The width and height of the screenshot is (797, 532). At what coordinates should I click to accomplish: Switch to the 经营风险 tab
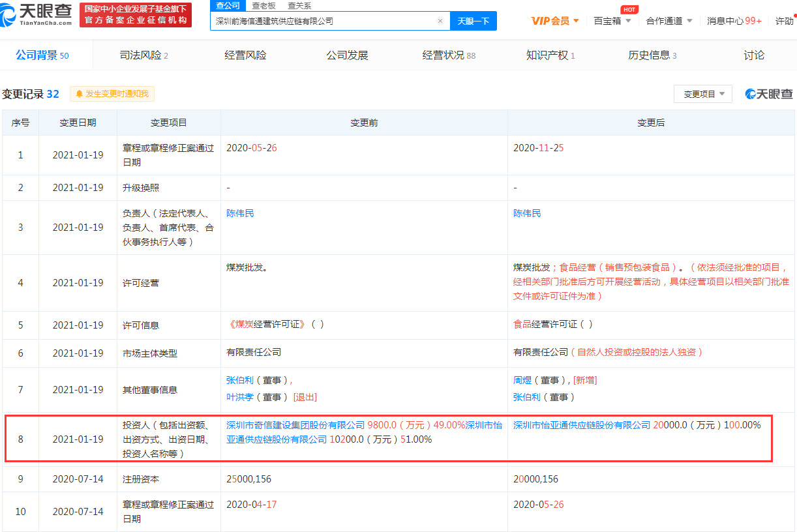246,55
